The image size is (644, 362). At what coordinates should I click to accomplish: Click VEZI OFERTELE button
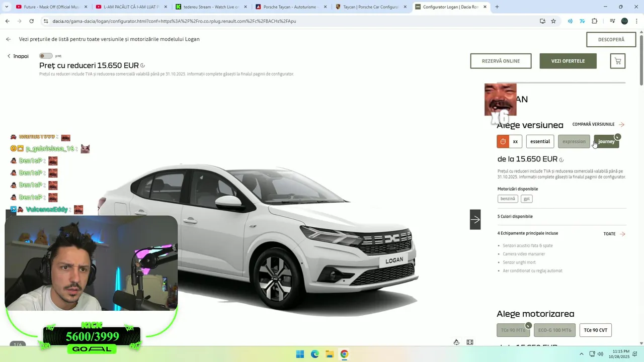click(x=568, y=61)
